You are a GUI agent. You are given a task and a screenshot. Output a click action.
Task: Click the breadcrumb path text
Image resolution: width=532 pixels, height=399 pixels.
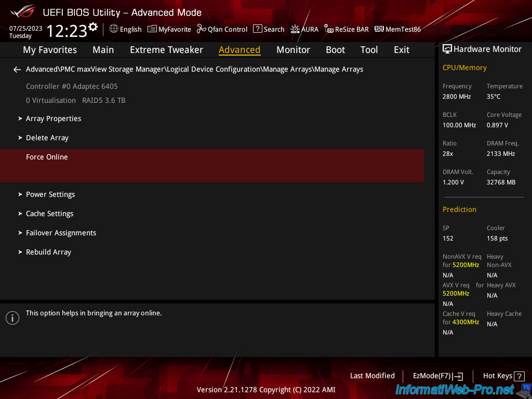[x=194, y=69]
